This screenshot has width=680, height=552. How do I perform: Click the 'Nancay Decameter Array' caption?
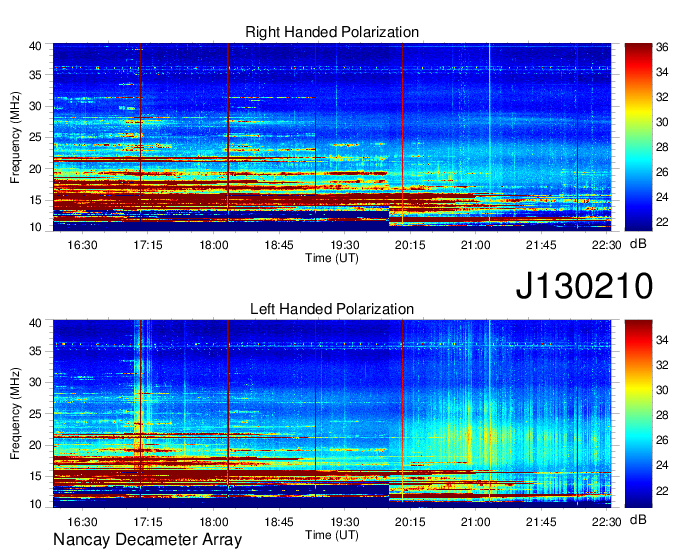(x=147, y=540)
